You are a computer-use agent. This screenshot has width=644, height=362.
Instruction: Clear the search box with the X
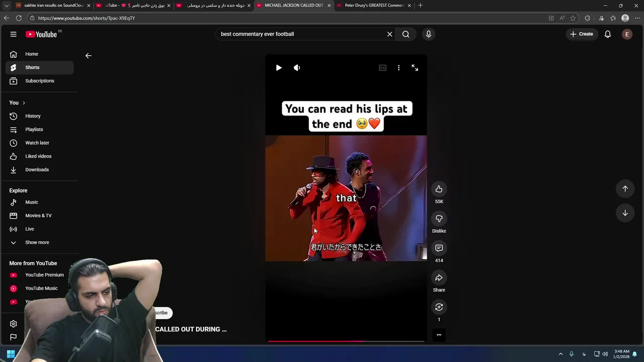point(389,34)
